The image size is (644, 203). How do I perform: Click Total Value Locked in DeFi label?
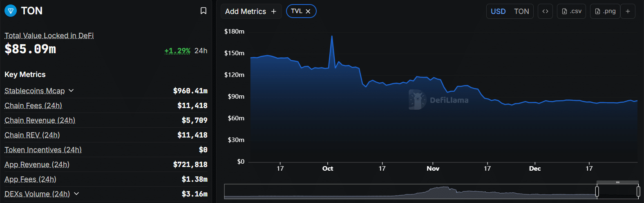[x=49, y=36]
